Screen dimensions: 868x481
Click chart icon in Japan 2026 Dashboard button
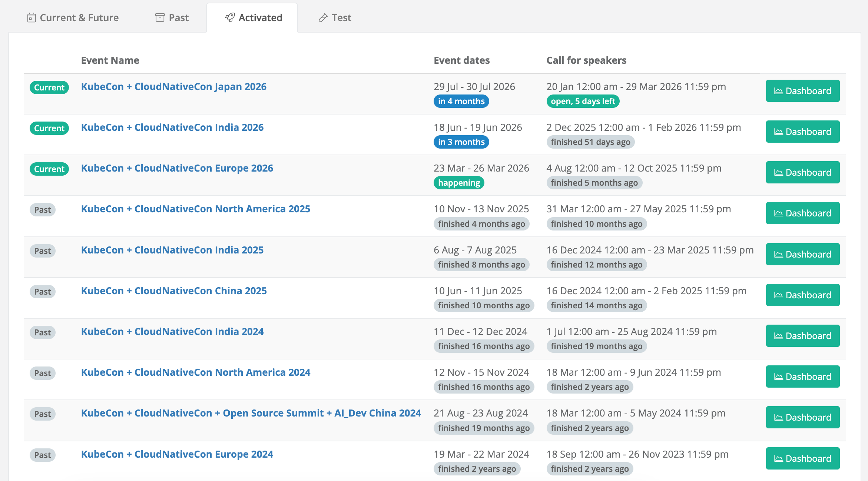778,91
